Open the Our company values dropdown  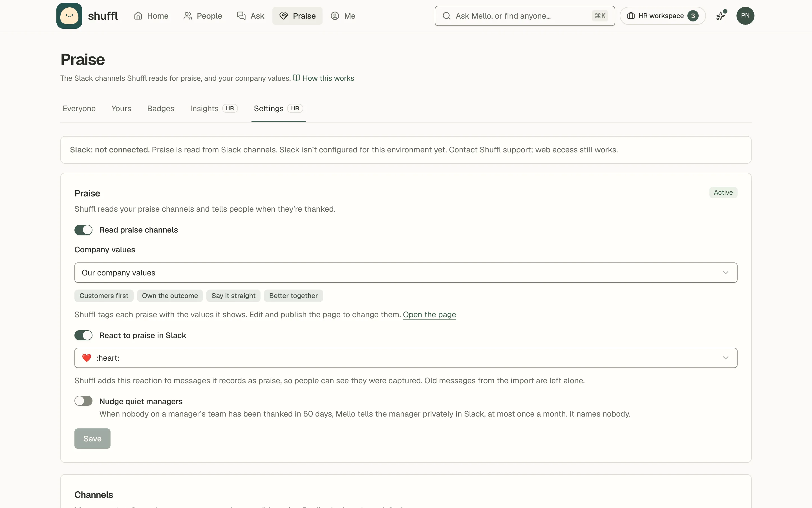(x=406, y=272)
